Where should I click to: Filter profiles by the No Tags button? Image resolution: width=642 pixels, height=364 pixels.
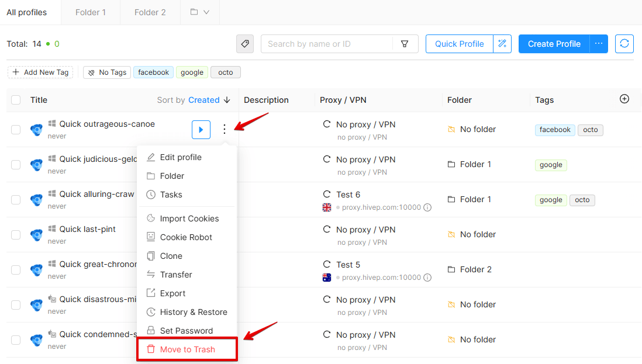click(x=107, y=72)
